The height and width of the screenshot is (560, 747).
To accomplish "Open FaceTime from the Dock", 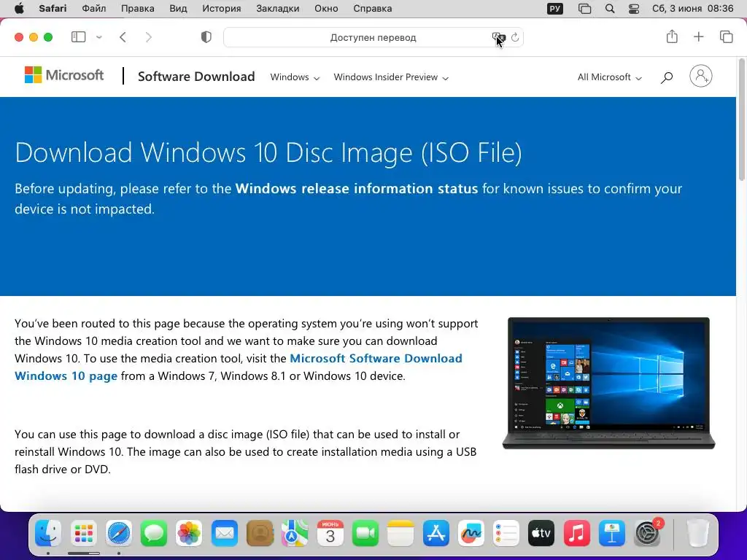I will 365,533.
